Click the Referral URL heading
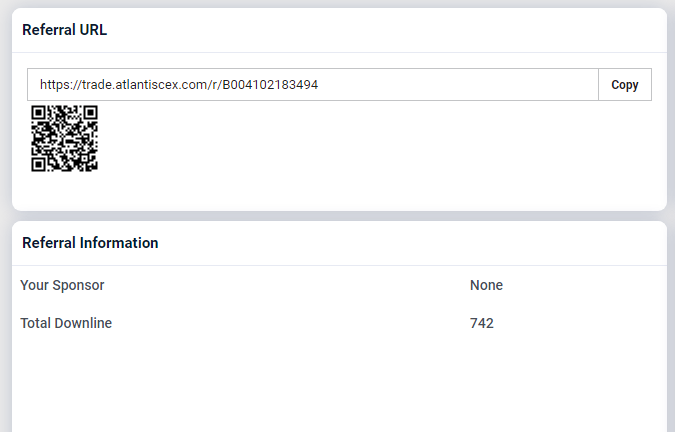 64,30
